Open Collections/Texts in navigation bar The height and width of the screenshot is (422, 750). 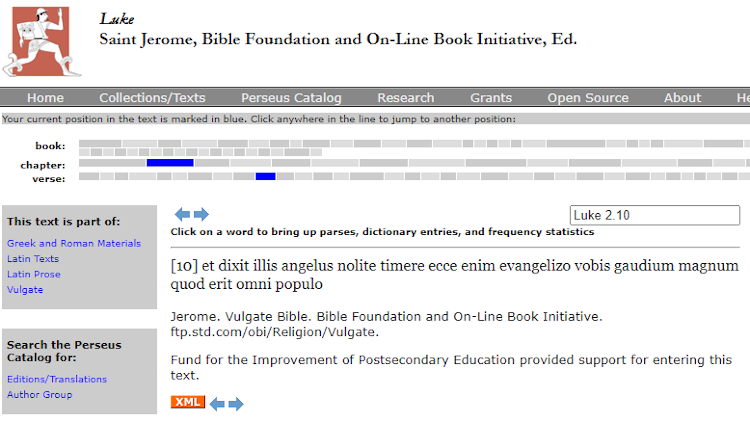tap(152, 98)
